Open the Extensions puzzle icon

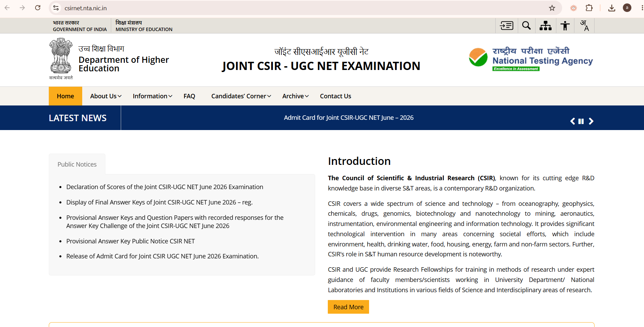pyautogui.click(x=589, y=8)
